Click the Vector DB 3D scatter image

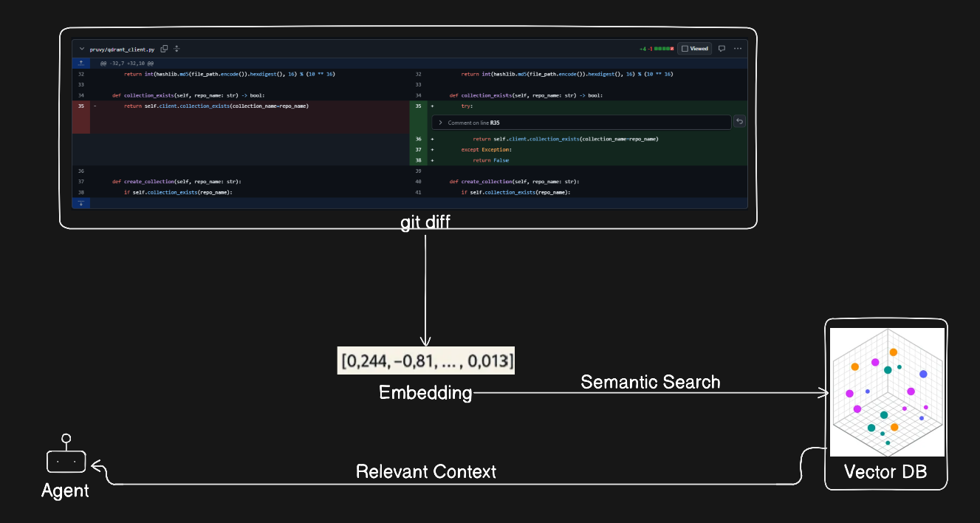887,392
